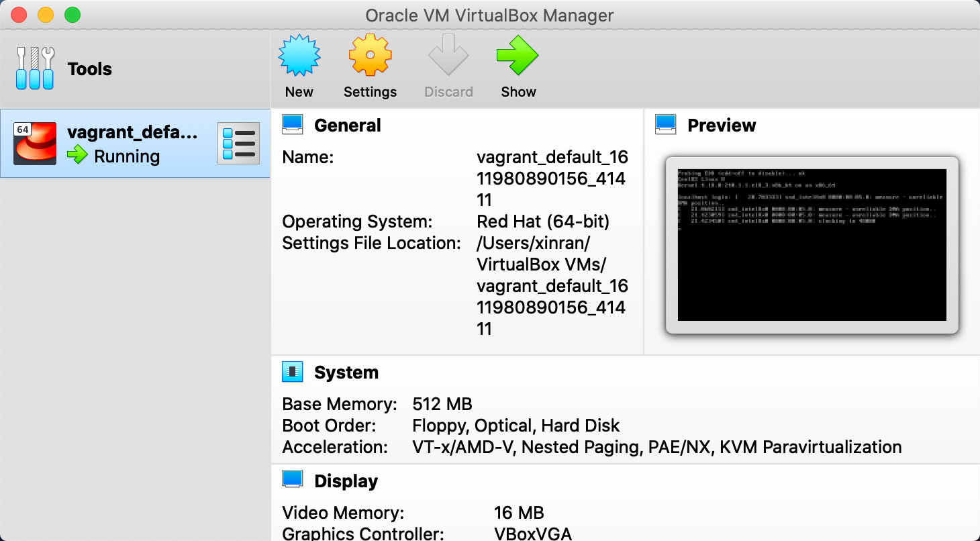Image resolution: width=980 pixels, height=541 pixels.
Task: Click the General section monitor icon
Action: click(293, 125)
